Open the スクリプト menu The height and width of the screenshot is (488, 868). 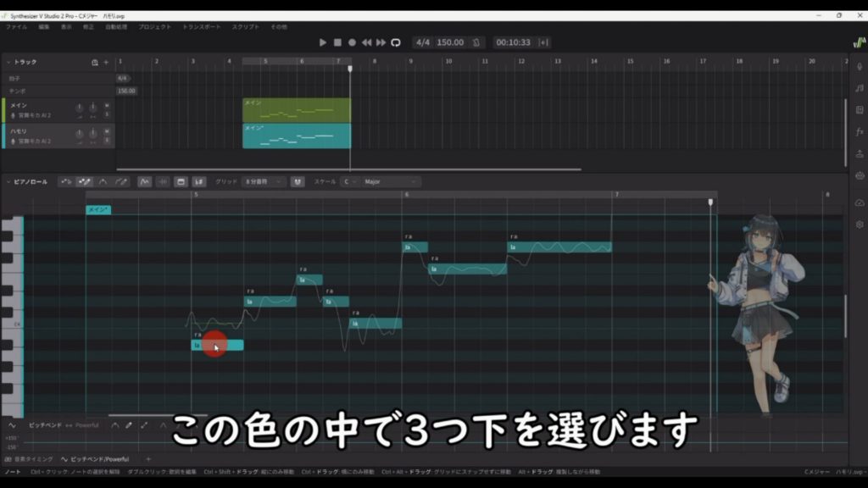(246, 27)
